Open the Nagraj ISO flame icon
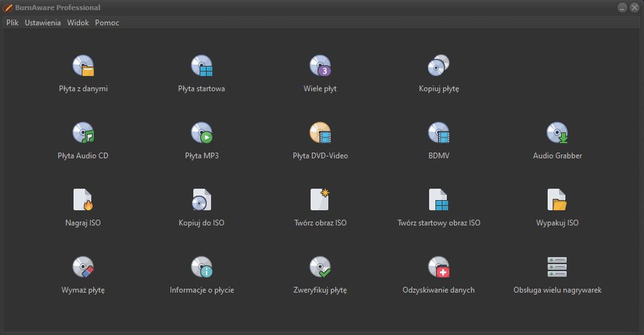The image size is (644, 335). point(83,199)
